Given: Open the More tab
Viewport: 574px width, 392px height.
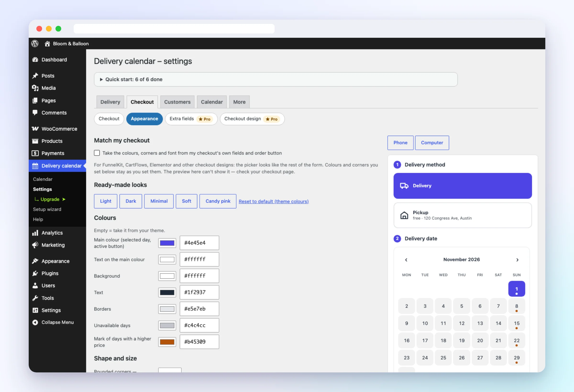Looking at the screenshot, I should pyautogui.click(x=239, y=102).
